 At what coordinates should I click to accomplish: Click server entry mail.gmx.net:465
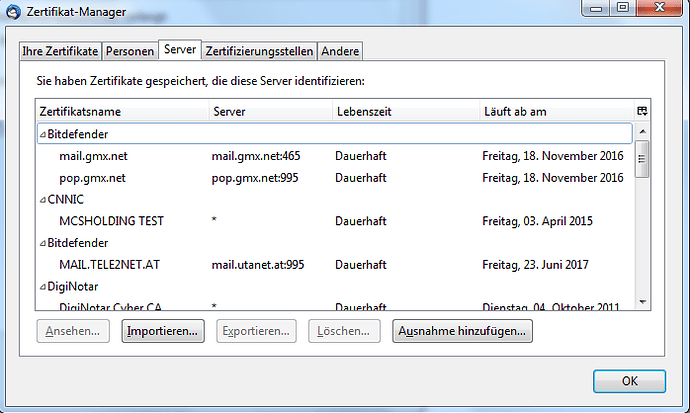(256, 156)
